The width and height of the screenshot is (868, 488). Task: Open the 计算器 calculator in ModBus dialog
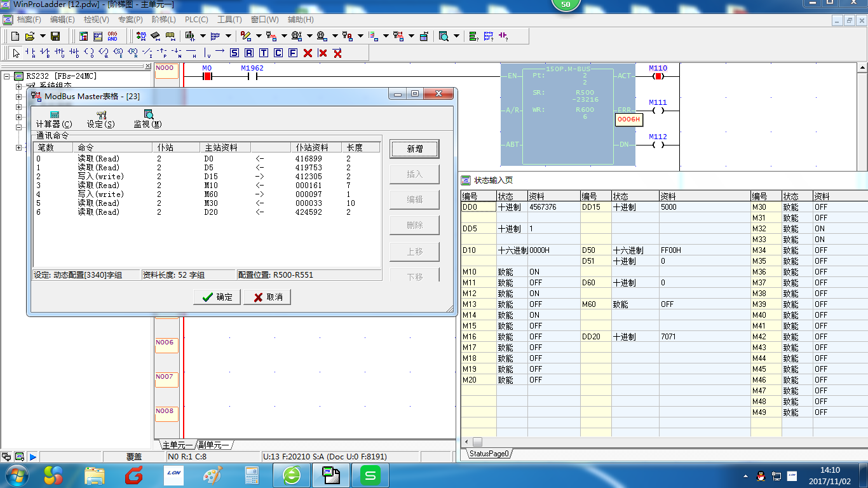coord(54,119)
